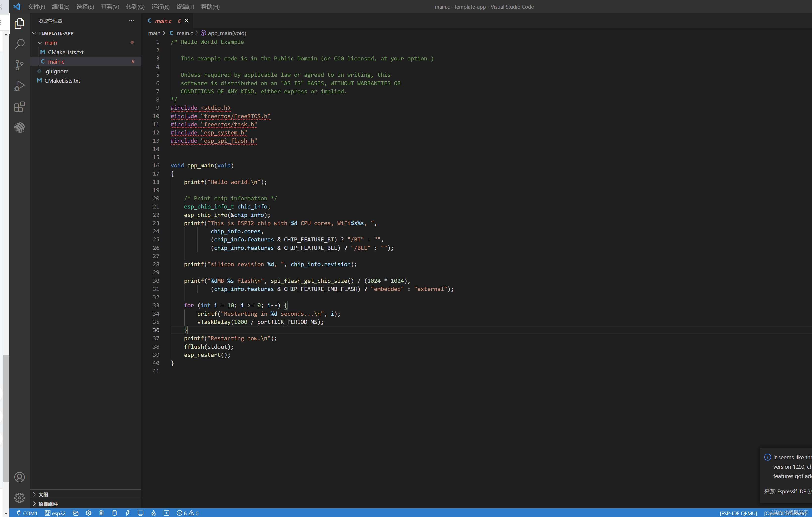812x517 pixels.
Task: Open the ESP-IDF Explorer sidebar icon
Action: pos(20,128)
